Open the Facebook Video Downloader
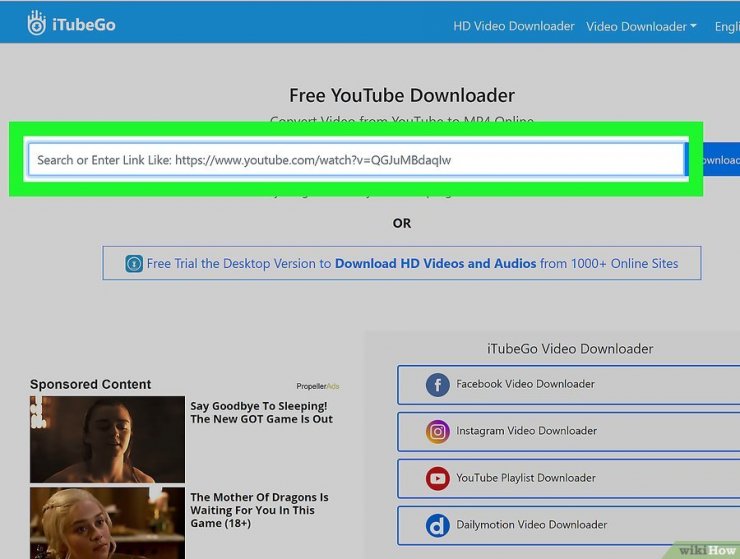 coord(569,384)
